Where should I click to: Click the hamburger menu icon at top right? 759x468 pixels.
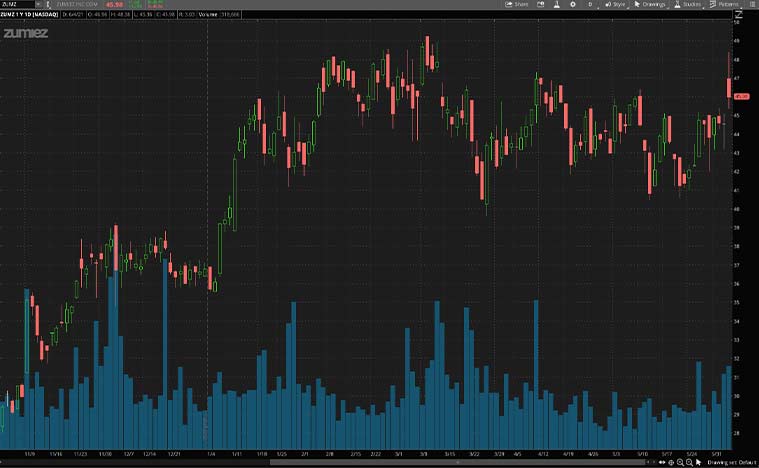(x=752, y=4)
